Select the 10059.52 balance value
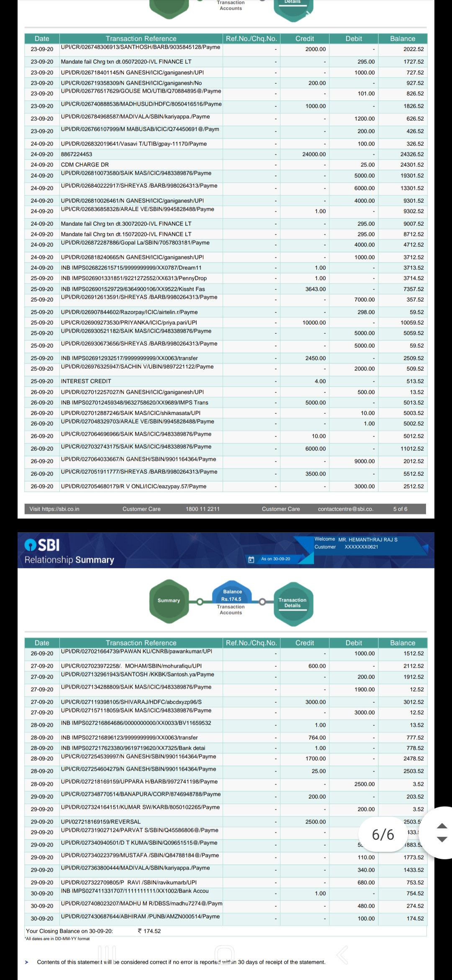Screen dimensions: 452x980 412,322
